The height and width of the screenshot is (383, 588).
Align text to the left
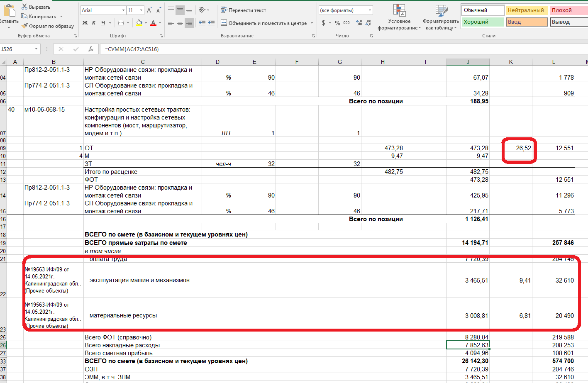(x=171, y=23)
